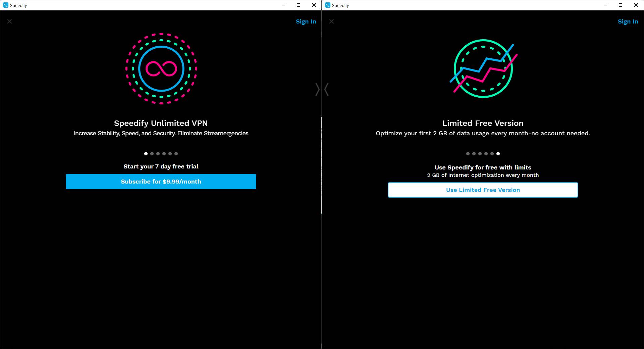Advance to next slide using right chevron in left window
The width and height of the screenshot is (644, 349).
tap(317, 89)
